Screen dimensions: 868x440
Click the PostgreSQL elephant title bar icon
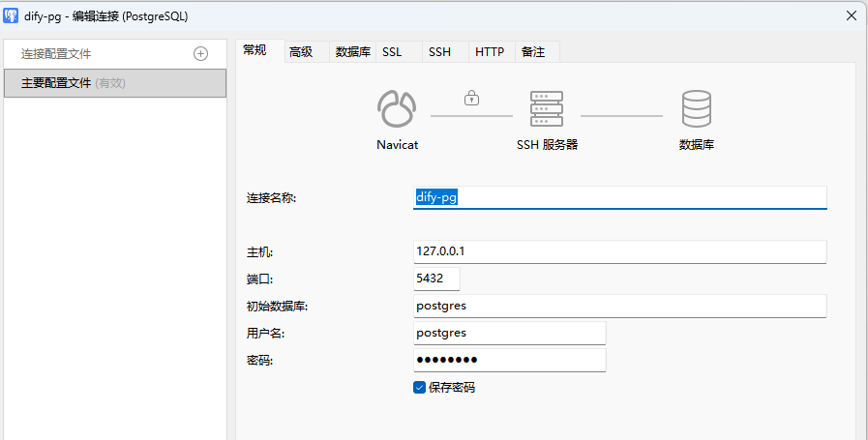[11, 15]
